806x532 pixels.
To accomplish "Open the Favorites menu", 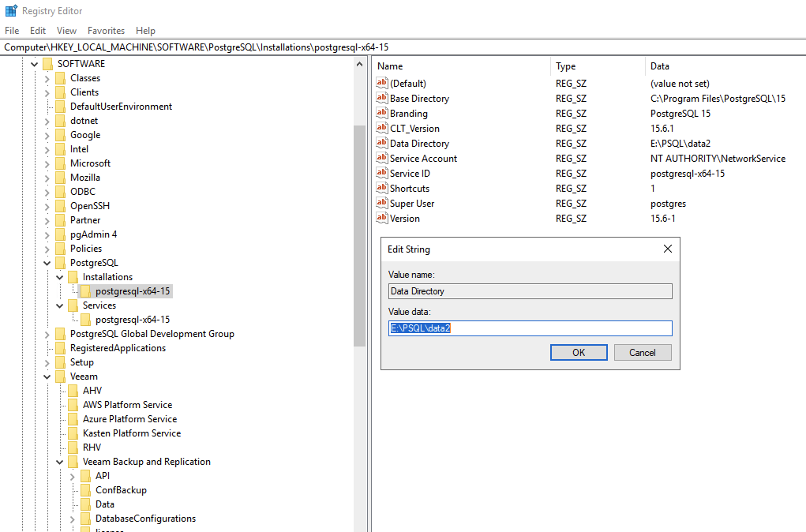I will click(x=106, y=30).
